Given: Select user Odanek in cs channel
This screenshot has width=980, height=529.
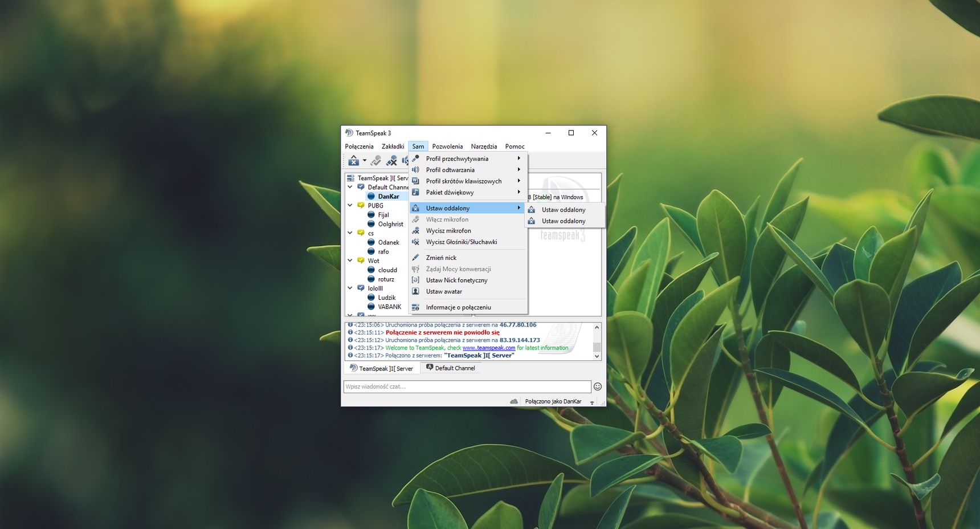Looking at the screenshot, I should [x=389, y=242].
